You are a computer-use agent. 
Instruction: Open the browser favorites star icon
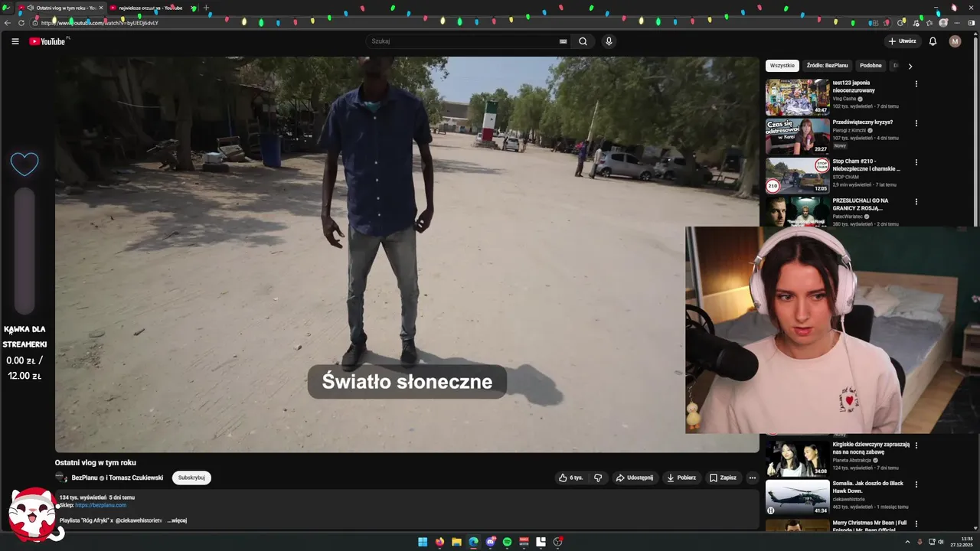pos(929,23)
